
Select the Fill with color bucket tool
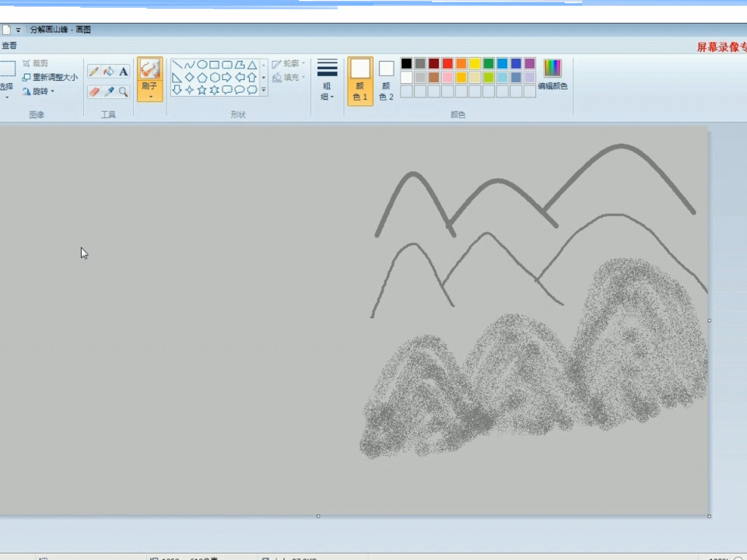[x=109, y=72]
